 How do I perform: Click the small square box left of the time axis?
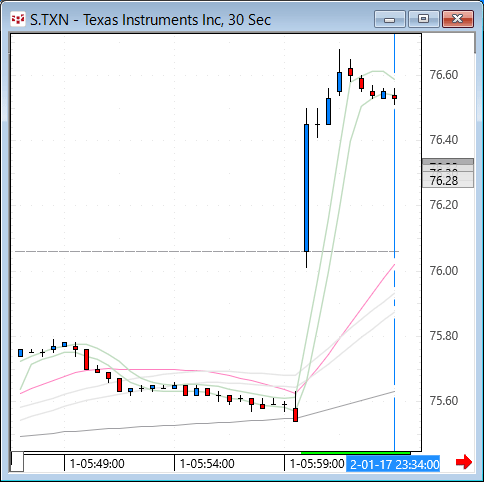(17, 462)
